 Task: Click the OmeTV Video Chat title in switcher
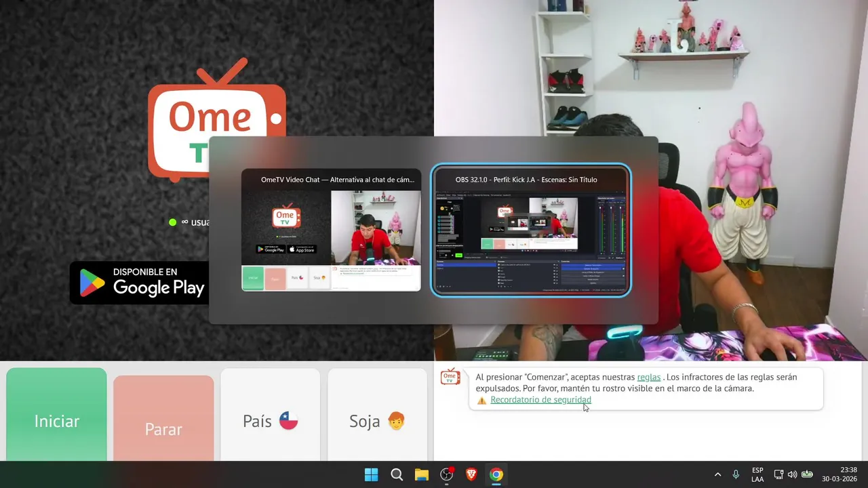[338, 180]
